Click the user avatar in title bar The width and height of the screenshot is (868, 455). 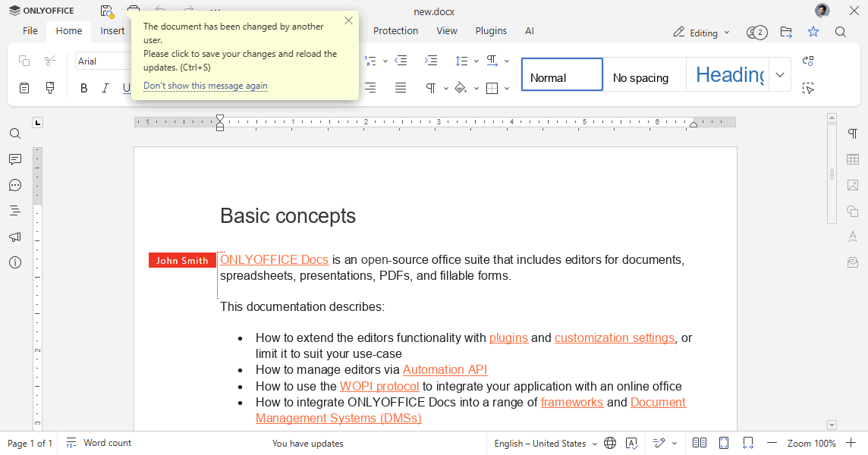pyautogui.click(x=822, y=11)
